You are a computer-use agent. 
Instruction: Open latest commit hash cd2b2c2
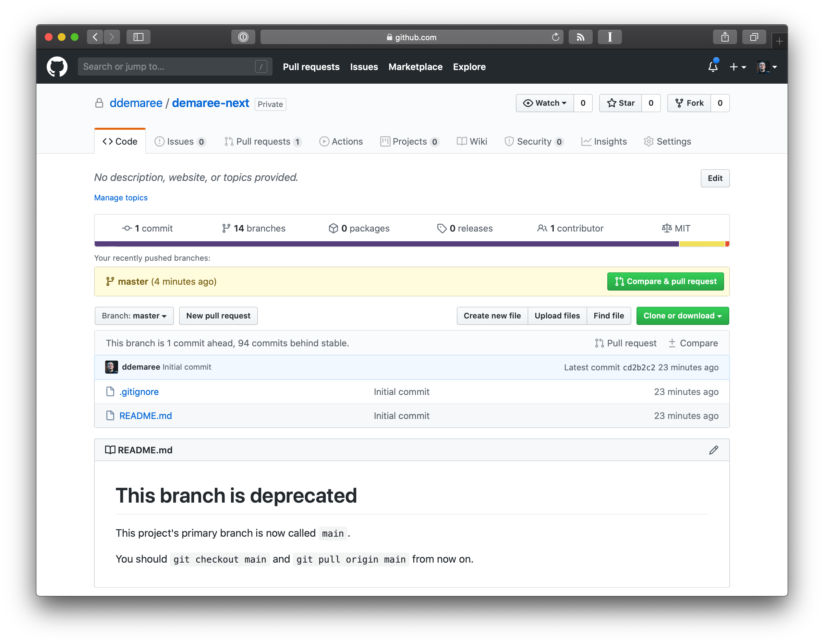tap(639, 367)
